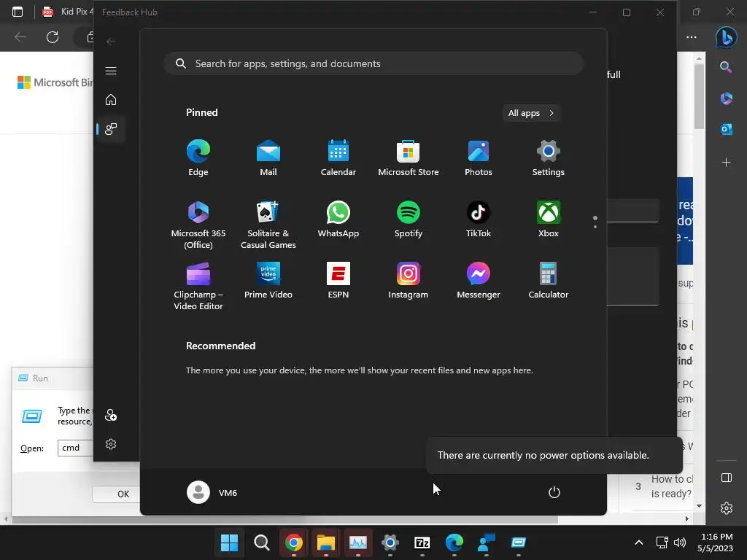Launch the Xbox app
The image size is (747, 560).
[x=549, y=219]
